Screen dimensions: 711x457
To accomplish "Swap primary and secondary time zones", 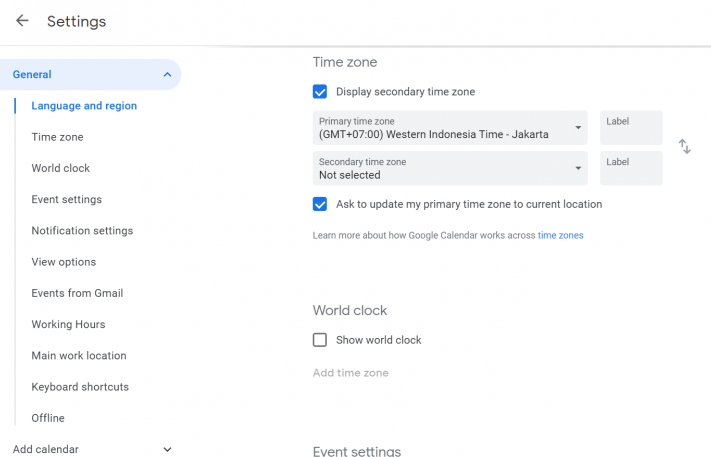I will 685,147.
